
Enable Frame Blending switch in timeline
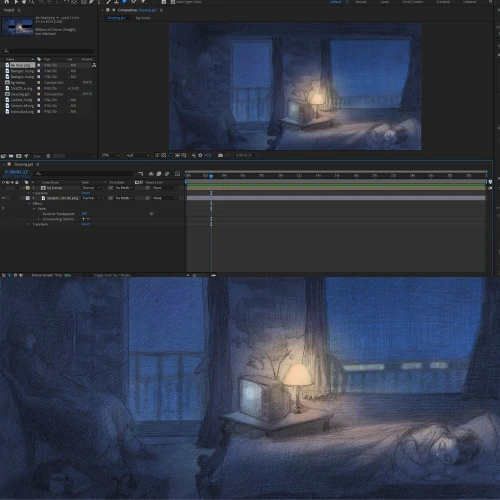tap(159, 174)
